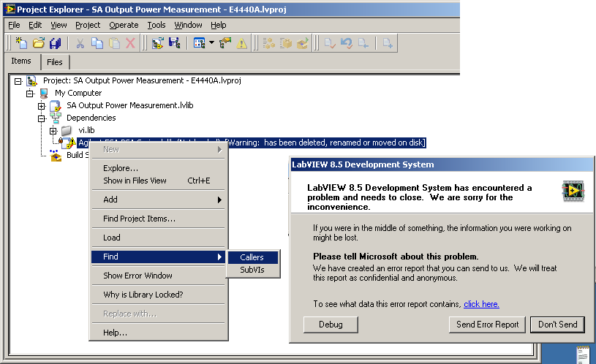
Task: Click the Paste clipboard icon
Action: (114, 43)
